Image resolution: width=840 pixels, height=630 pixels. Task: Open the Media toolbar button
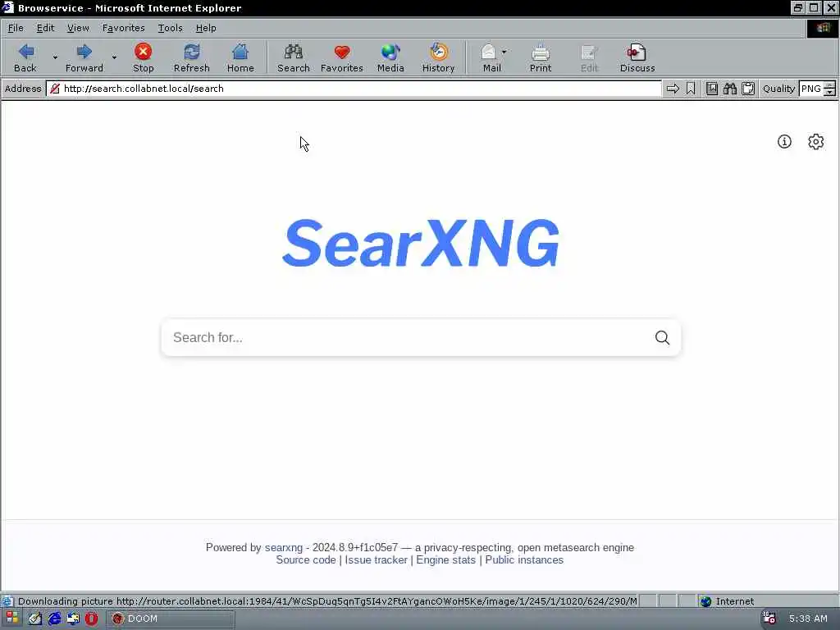click(390, 58)
